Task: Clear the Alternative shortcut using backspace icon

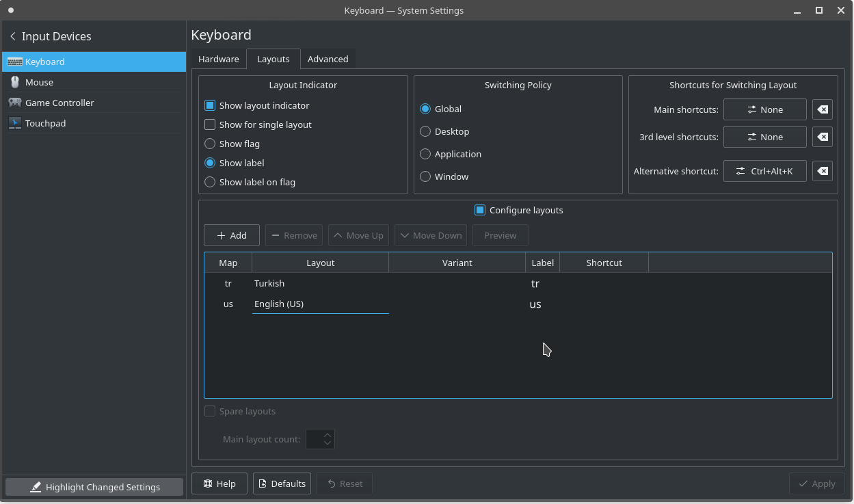Action: 822,171
